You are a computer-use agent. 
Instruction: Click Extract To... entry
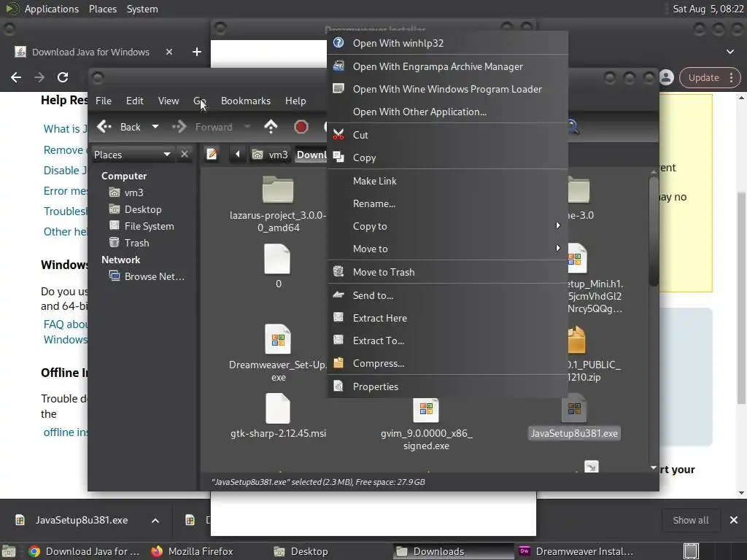click(x=447, y=341)
